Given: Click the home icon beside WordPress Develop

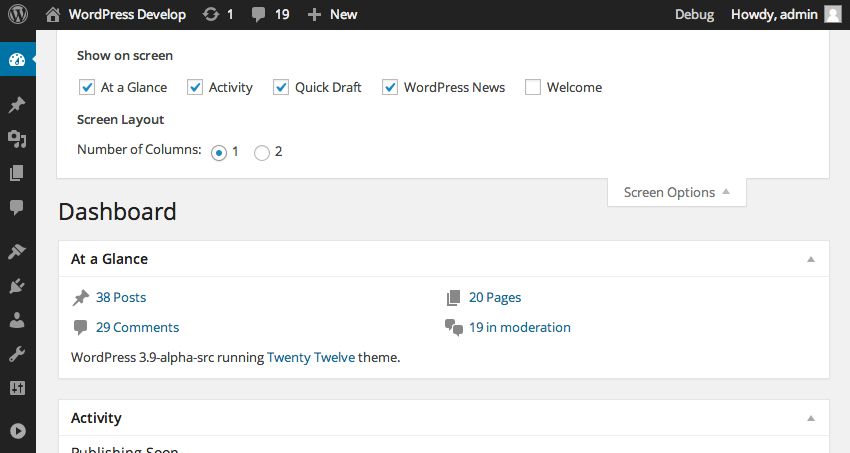Looking at the screenshot, I should click(53, 15).
